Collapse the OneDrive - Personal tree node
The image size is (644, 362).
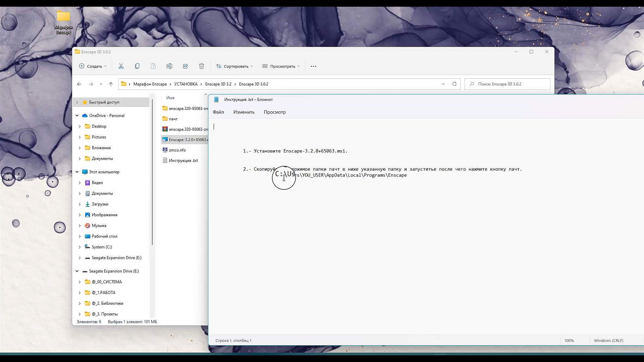click(77, 116)
